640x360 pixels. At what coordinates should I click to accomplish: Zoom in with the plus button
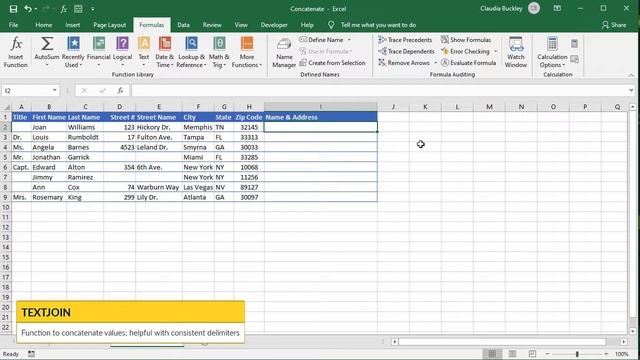pyautogui.click(x=606, y=354)
